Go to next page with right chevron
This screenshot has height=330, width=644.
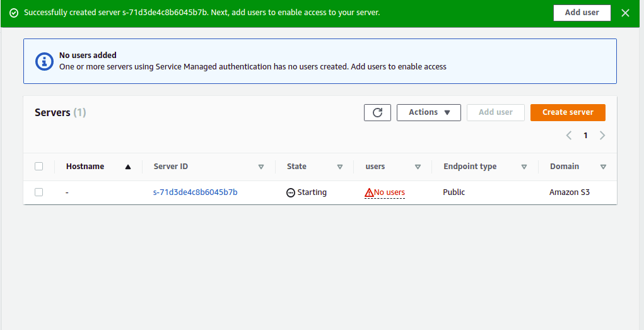click(x=602, y=135)
